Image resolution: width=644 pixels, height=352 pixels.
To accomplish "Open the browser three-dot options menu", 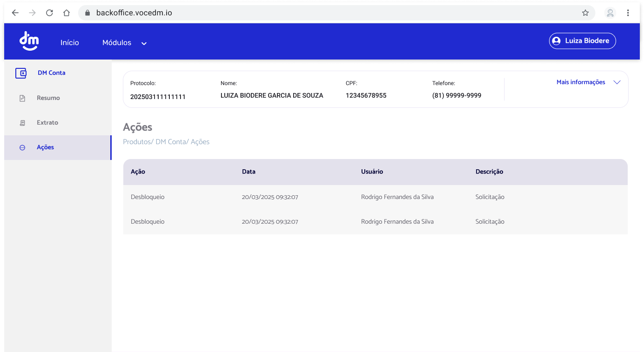I will pos(628,13).
